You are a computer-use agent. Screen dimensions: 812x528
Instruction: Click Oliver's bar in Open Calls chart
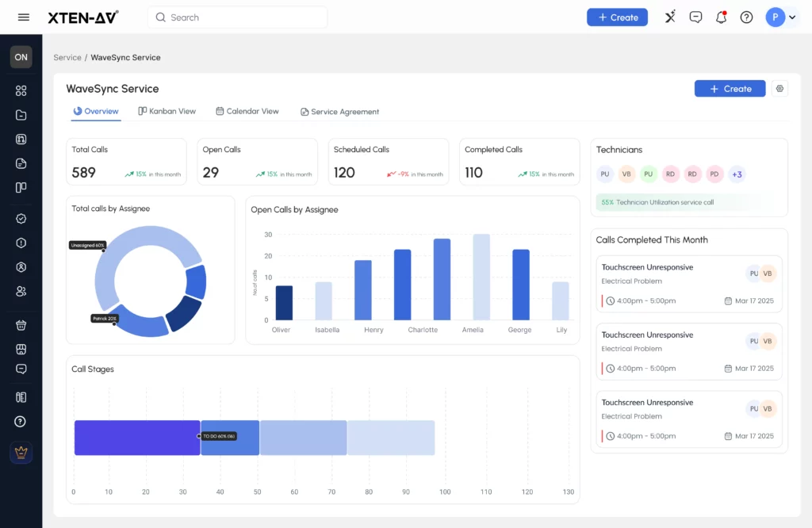point(284,303)
